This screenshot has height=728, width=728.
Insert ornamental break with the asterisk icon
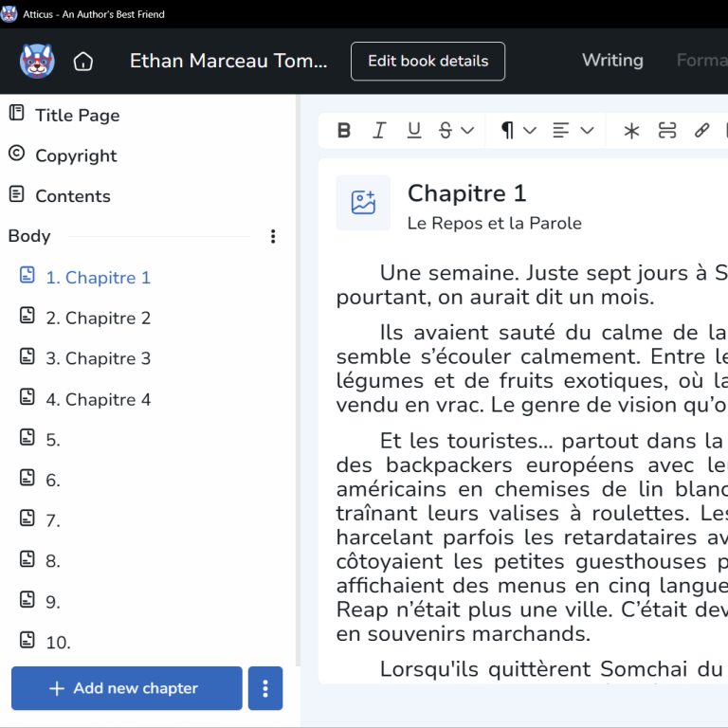[x=631, y=131]
